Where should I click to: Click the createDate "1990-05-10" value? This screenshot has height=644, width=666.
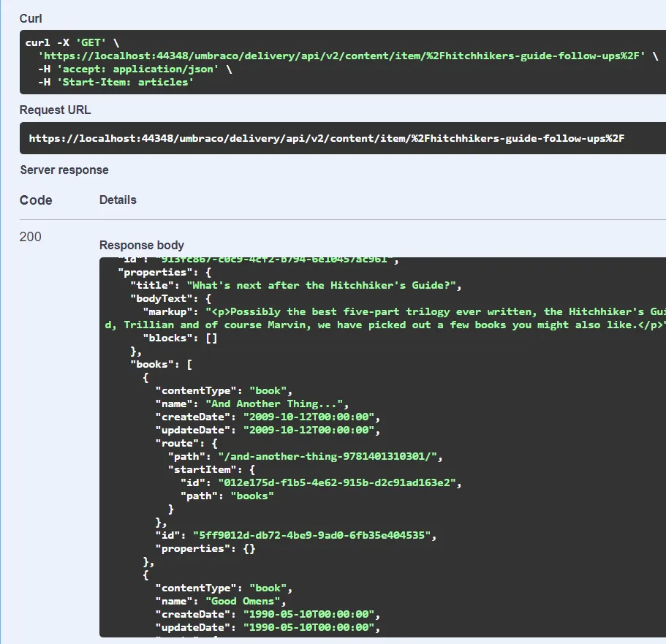309,615
